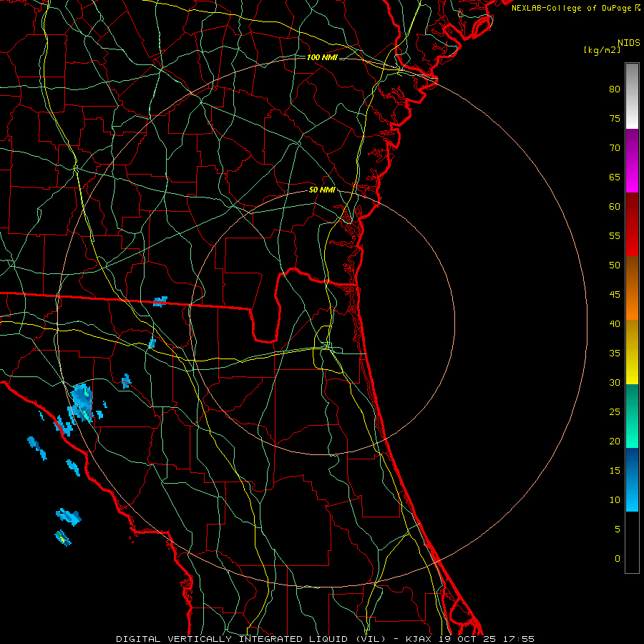This screenshot has height=644, width=644.
Task: Click the scale value 10
Action: (x=615, y=500)
